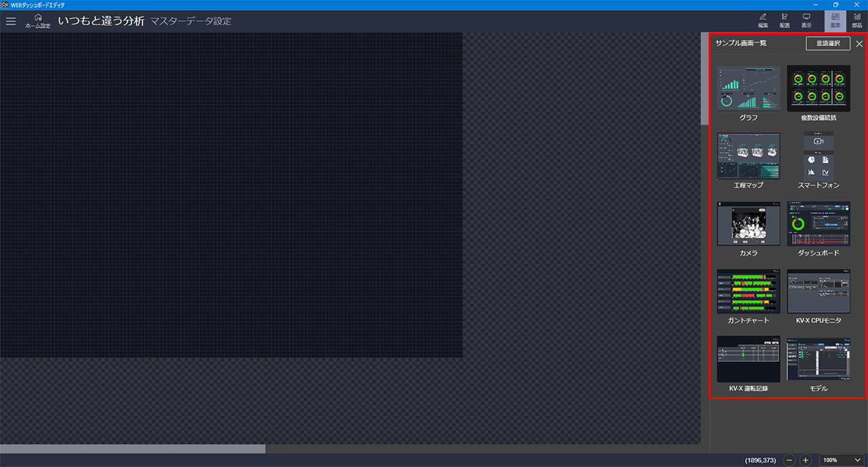Select the スマートフォン sample layout
Screen dimensions: 868x467
click(818, 155)
